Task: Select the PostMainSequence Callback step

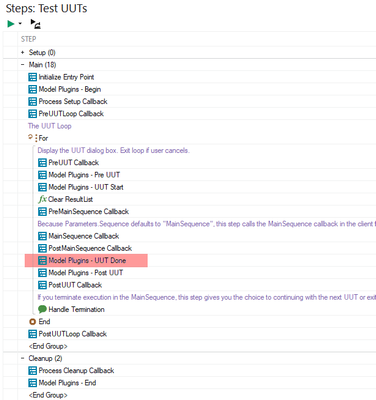Action: point(90,248)
